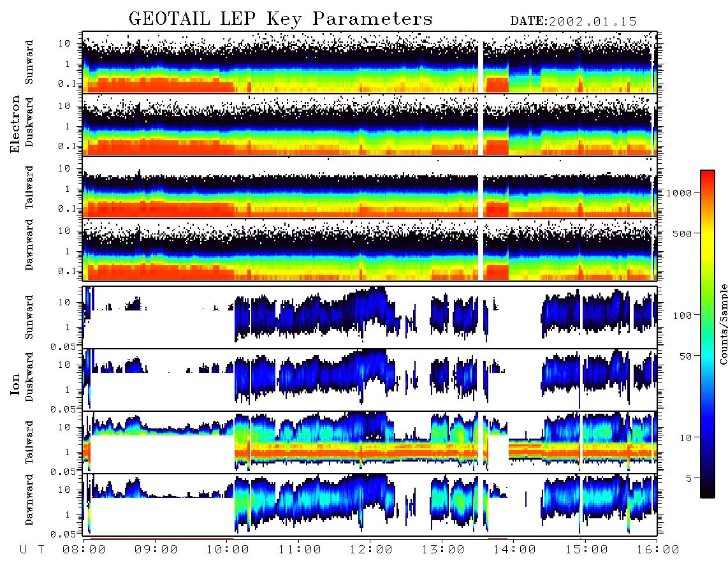The width and height of the screenshot is (728, 561).
Task: Click the Ion Sunward spectrogram panel
Action: tap(370, 317)
